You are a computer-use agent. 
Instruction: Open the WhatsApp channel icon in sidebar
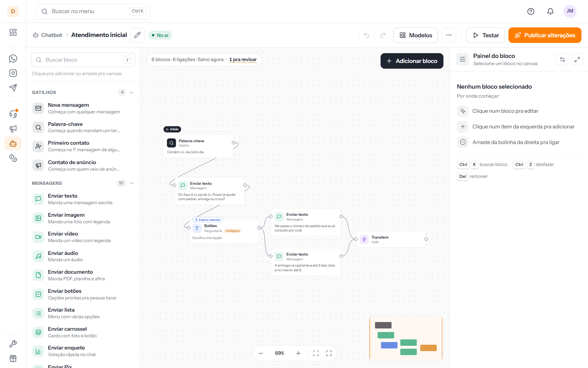[13, 59]
